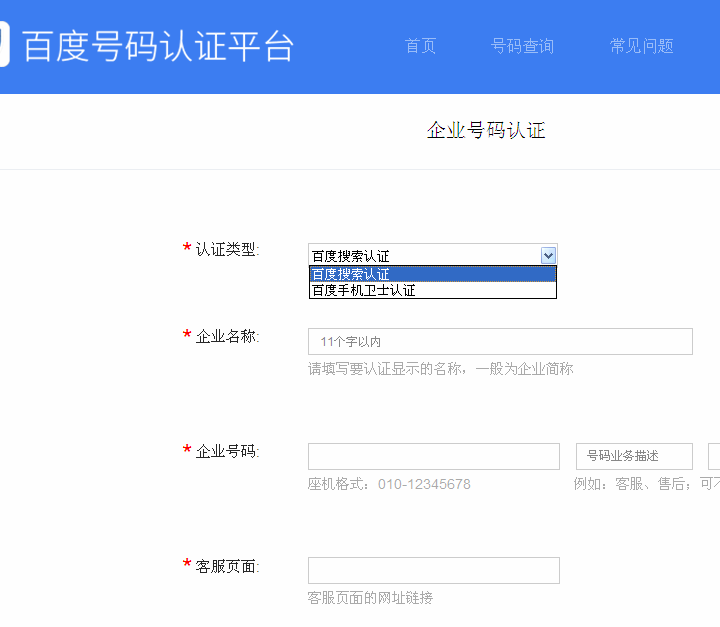Click the 认证类型 select box showing 百度搜索认证

click(x=433, y=255)
